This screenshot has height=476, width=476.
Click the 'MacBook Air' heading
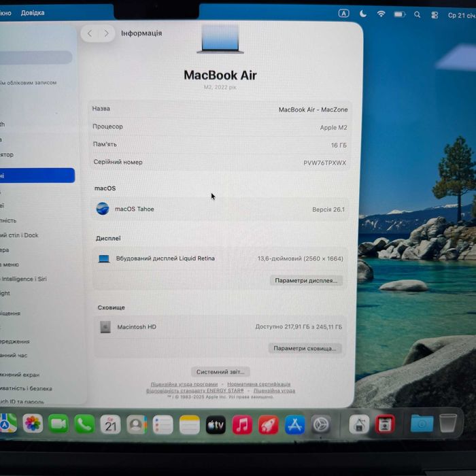[220, 75]
